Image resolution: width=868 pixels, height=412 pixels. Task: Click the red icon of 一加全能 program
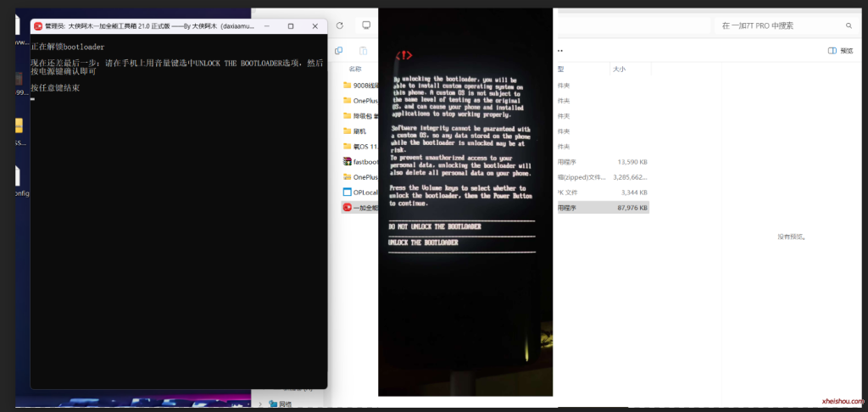pos(347,208)
